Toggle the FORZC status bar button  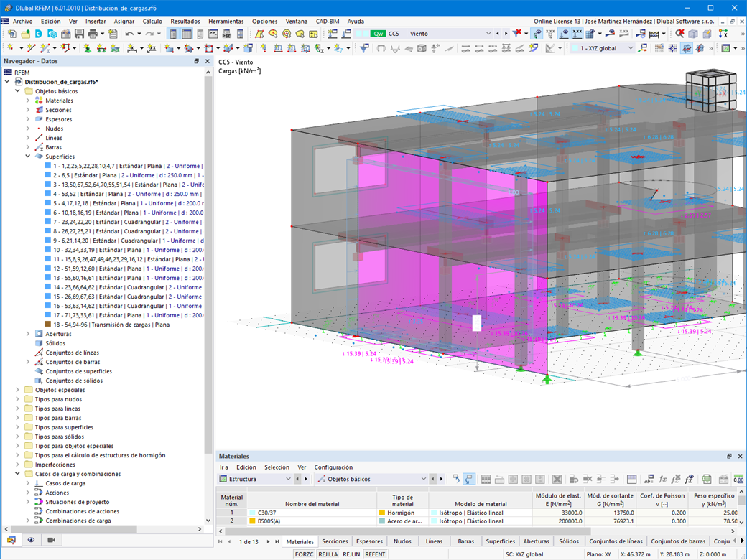pos(305,554)
